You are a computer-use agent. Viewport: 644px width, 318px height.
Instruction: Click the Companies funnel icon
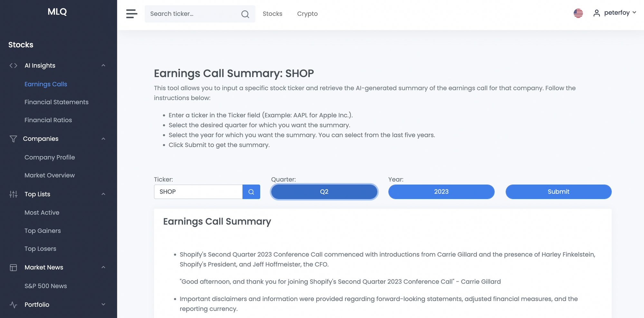click(13, 139)
